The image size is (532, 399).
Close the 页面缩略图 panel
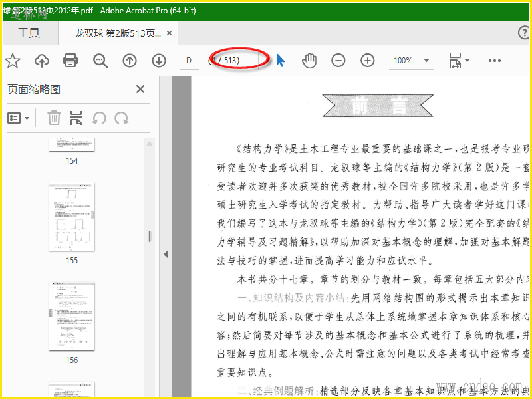pos(140,89)
